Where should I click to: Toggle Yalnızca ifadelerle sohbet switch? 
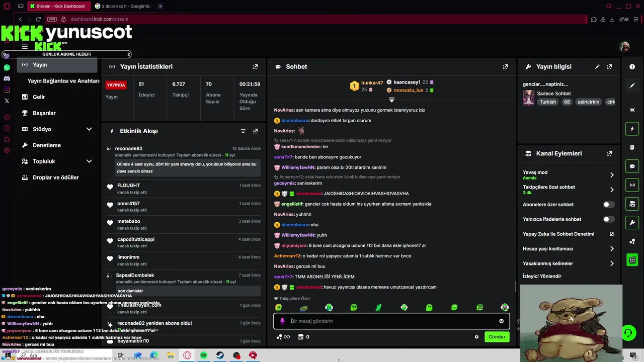coord(609,219)
